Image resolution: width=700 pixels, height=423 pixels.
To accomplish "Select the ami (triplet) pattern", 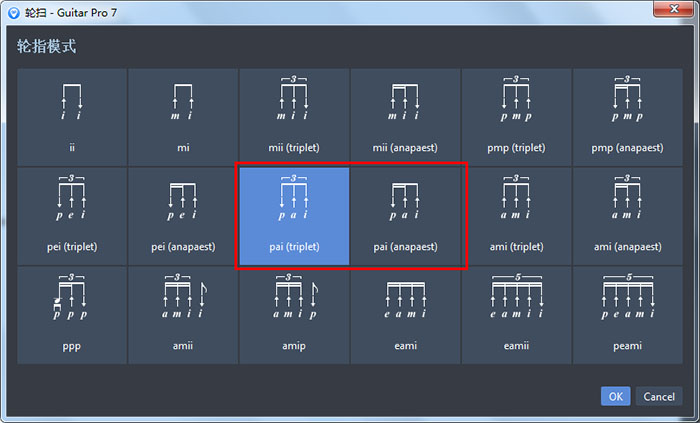I will click(x=517, y=215).
